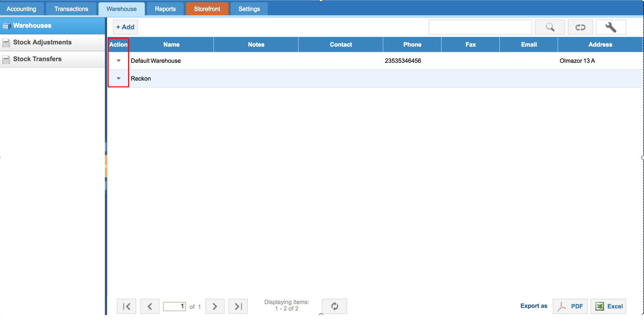Expand action dropdown for Default Warehouse
Screen dimensions: 644x322
click(x=118, y=61)
